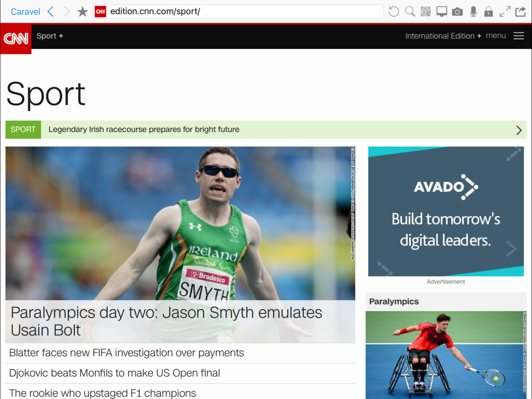Share the page with share icon
Image resolution: width=532 pixels, height=399 pixels.
520,12
